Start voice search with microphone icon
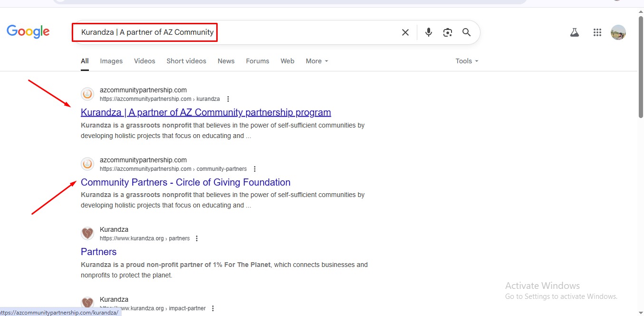644x316 pixels. (428, 32)
